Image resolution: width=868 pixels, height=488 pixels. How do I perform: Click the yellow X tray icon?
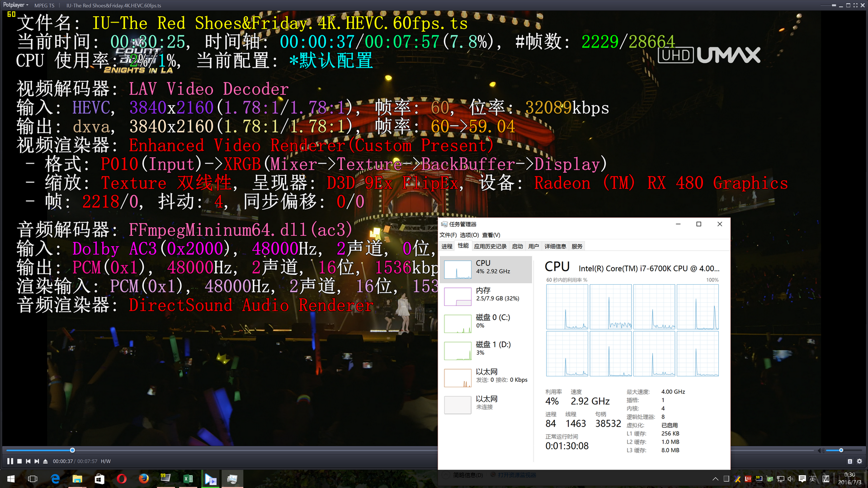738,479
